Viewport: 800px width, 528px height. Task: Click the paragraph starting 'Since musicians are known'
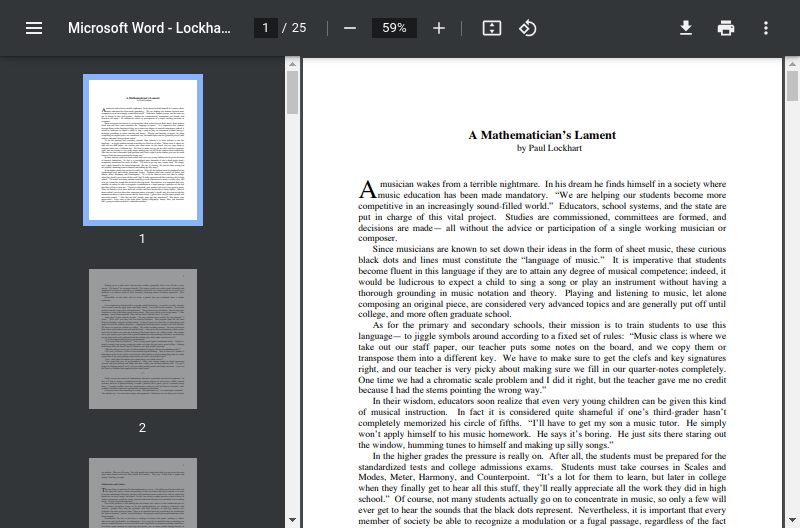click(x=542, y=282)
